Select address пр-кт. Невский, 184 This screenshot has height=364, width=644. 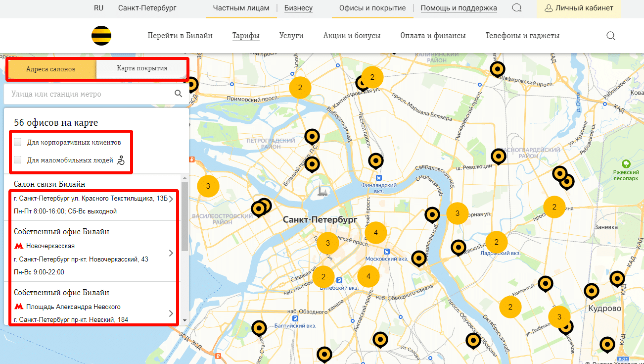[71, 319]
